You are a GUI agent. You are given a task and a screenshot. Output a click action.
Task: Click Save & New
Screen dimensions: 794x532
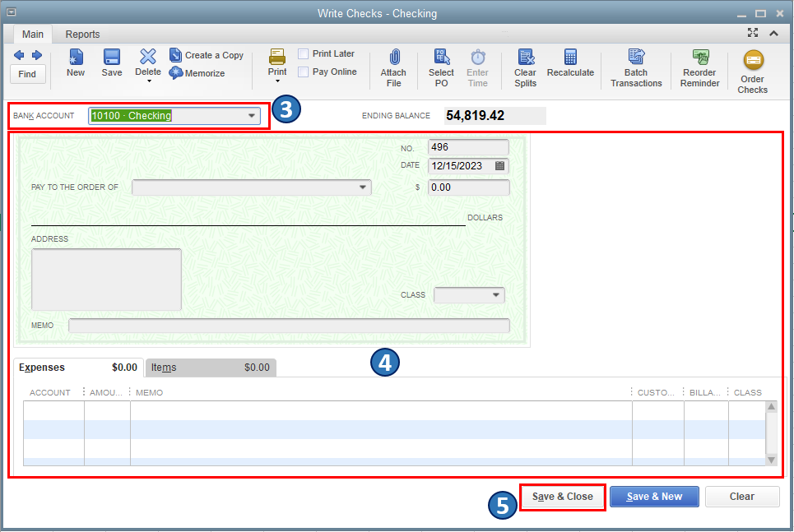click(654, 497)
